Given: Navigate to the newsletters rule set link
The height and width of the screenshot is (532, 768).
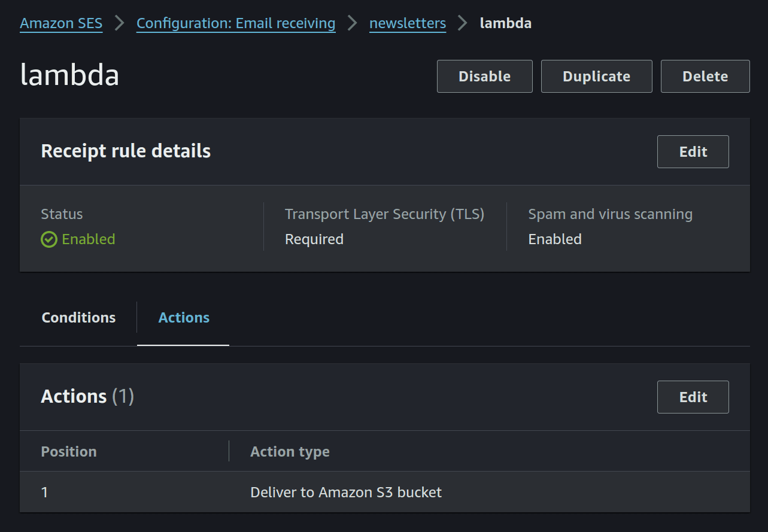Looking at the screenshot, I should click(408, 23).
